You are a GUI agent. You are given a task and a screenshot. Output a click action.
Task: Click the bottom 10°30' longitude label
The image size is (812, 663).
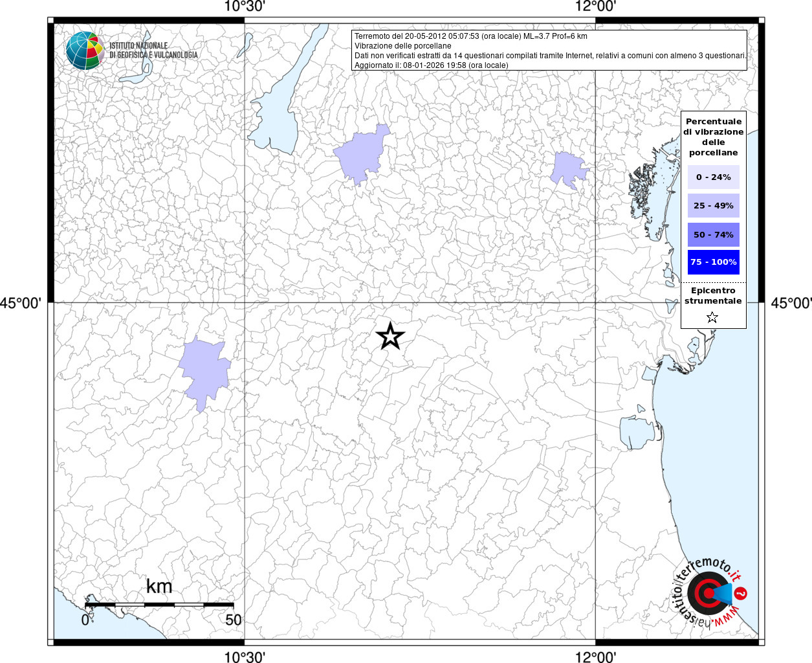click(245, 657)
